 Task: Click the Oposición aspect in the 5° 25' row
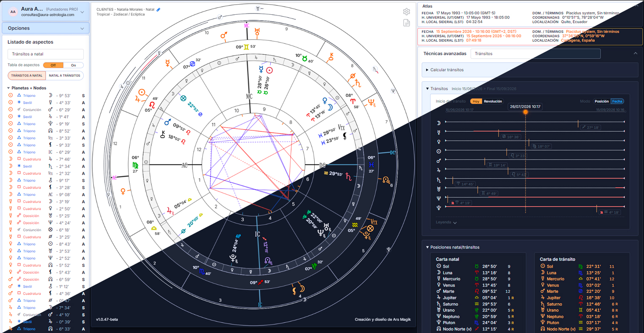(31, 216)
